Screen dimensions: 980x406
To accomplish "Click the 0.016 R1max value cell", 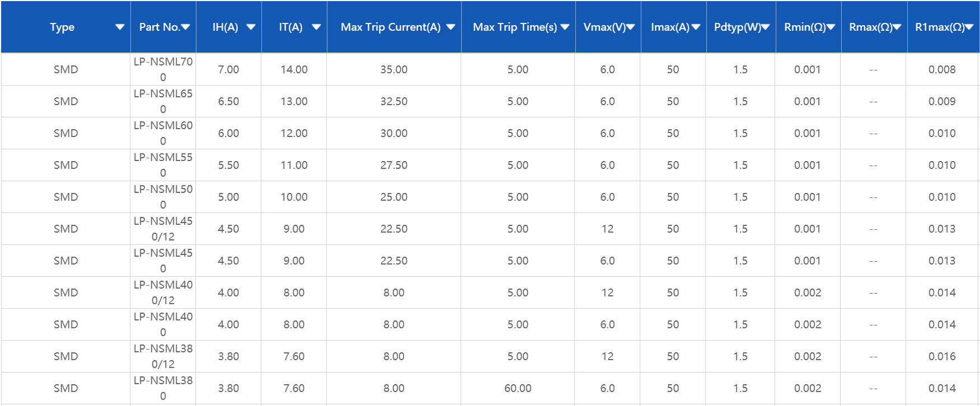I will (x=942, y=356).
